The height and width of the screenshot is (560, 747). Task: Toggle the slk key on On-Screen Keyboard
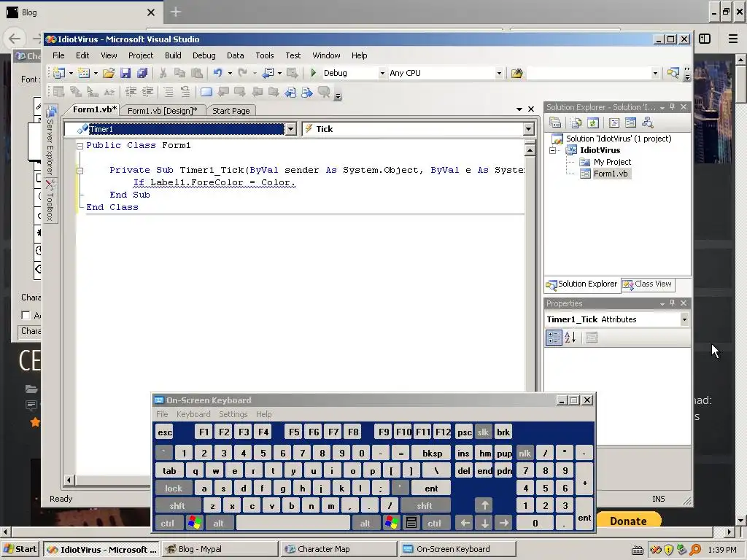point(483,432)
